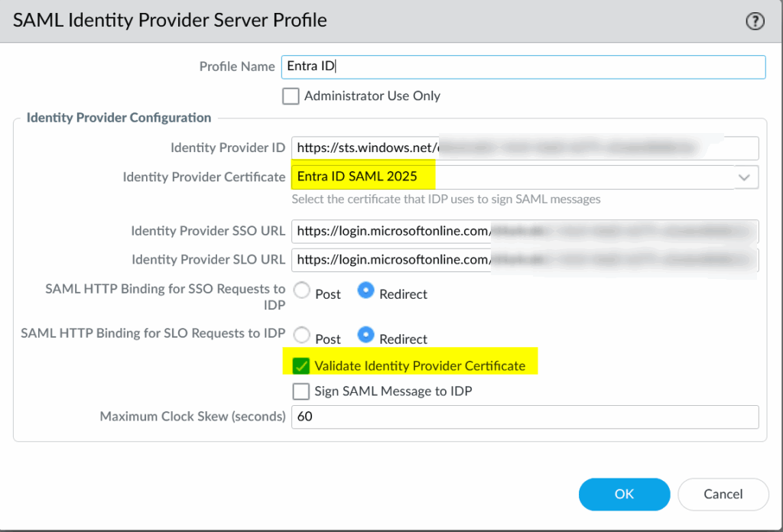Focus the Identity Provider SLO URL field
783x532 pixels.
(x=525, y=259)
